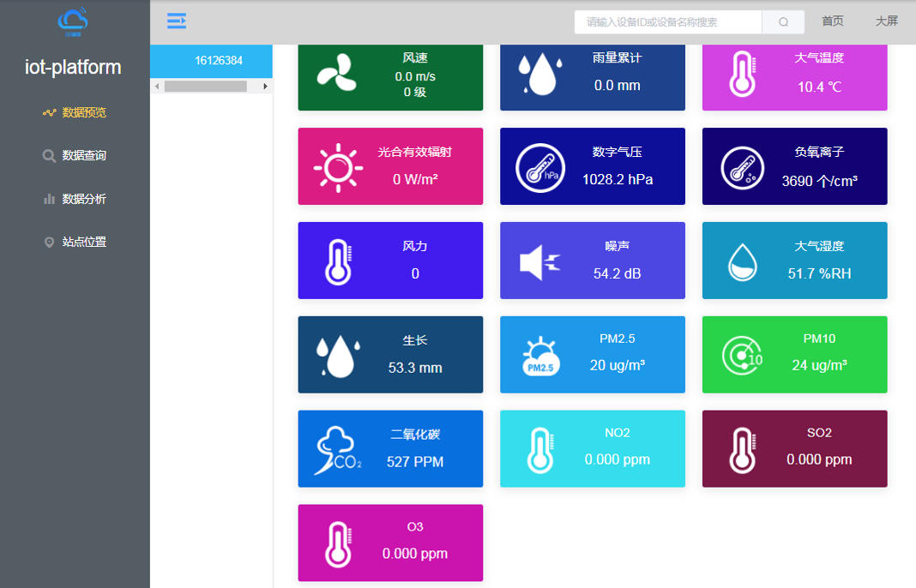Click the atmospheric humidity droplet icon
This screenshot has height=588, width=916.
point(742,261)
